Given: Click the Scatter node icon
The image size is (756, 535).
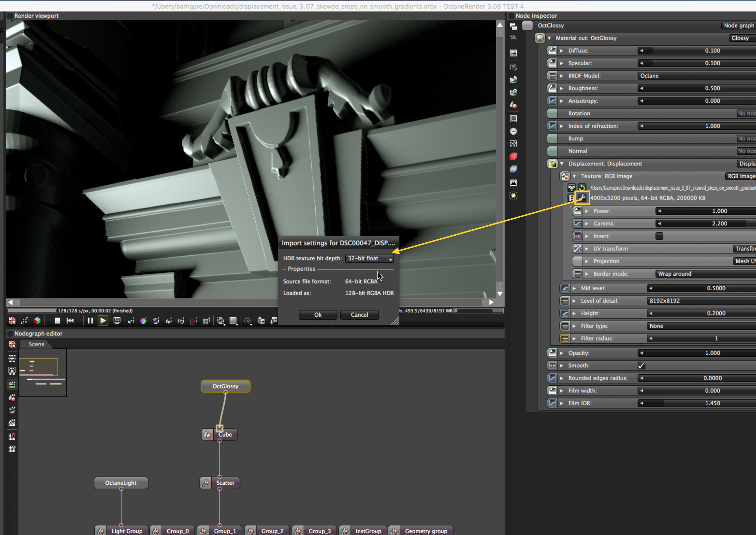Looking at the screenshot, I should click(x=206, y=483).
